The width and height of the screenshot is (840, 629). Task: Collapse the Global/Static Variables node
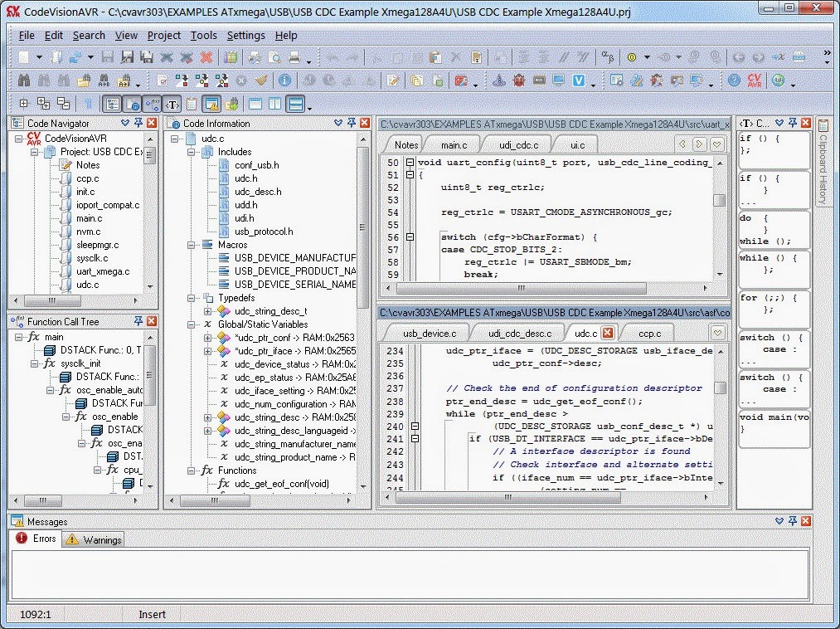[192, 324]
